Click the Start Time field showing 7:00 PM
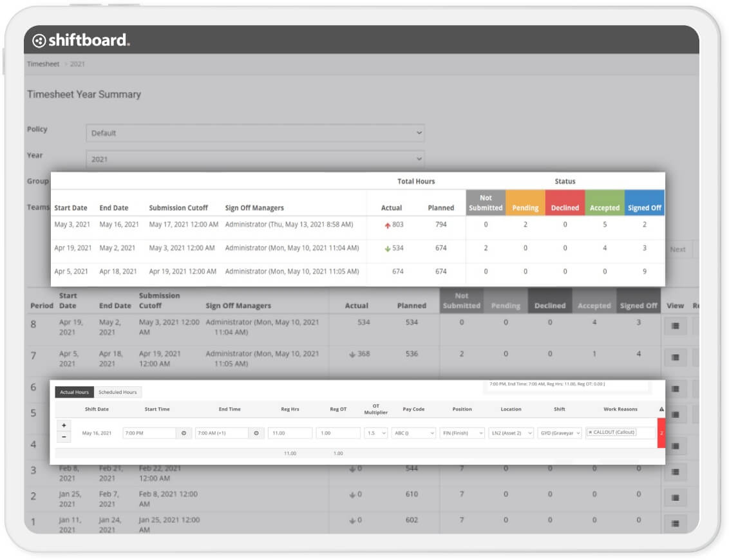 pos(149,433)
